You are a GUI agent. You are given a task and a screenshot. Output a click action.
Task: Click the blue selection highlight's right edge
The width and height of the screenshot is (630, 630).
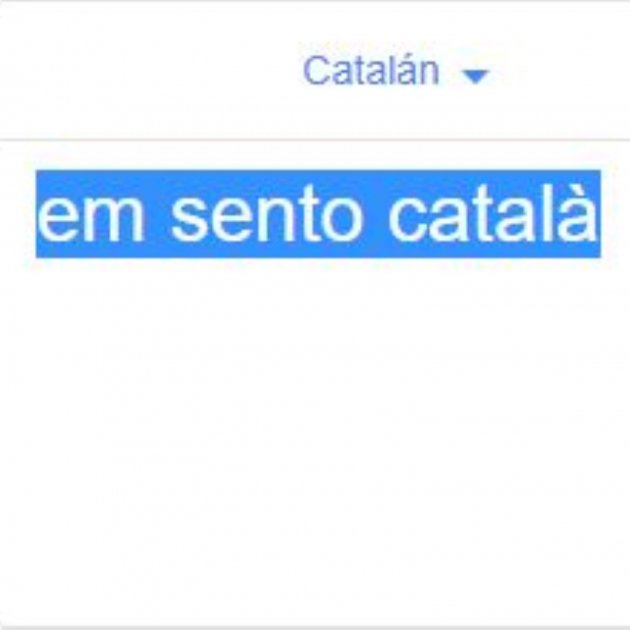coord(600,214)
